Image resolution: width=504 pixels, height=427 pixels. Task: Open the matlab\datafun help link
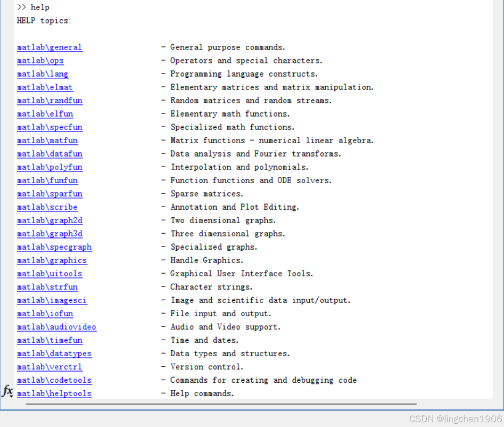click(49, 154)
